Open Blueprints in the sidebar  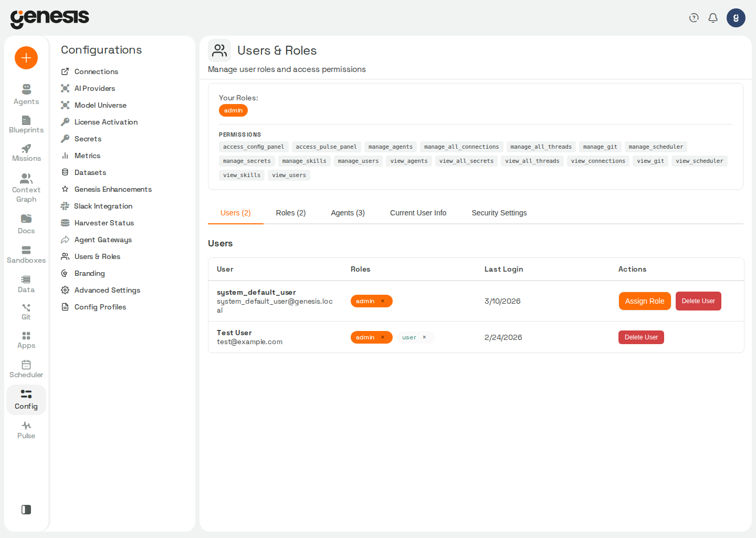(26, 125)
